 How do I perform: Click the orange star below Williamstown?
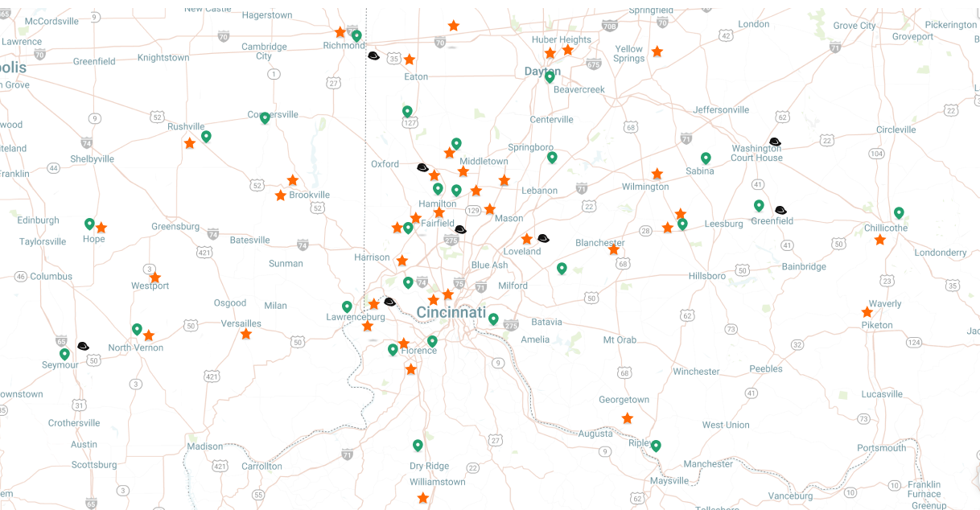(x=423, y=498)
